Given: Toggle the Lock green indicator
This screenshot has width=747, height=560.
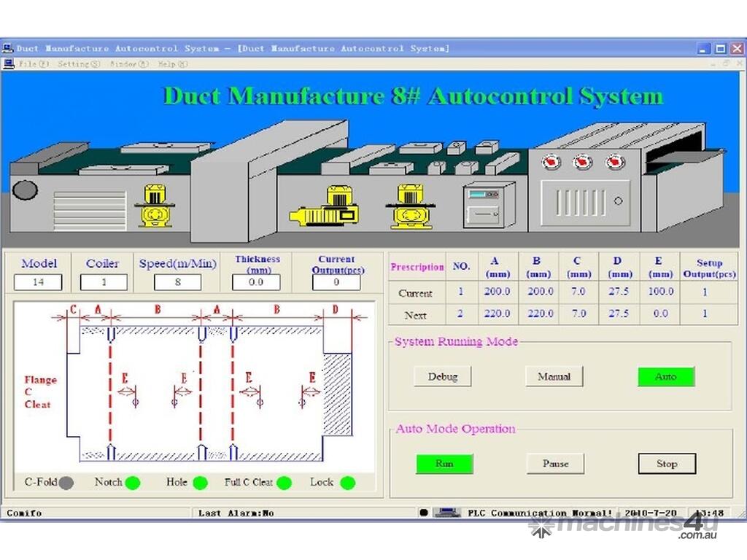Looking at the screenshot, I should [x=348, y=483].
